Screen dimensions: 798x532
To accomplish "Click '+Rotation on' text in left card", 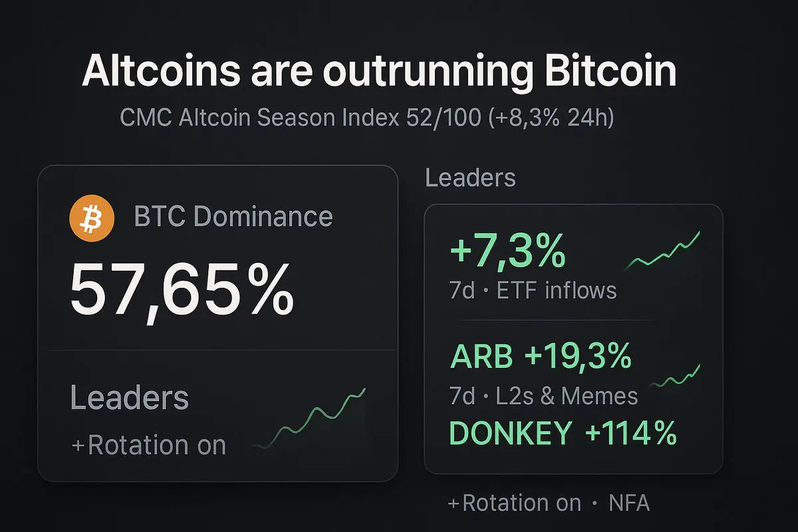I will (x=149, y=446).
